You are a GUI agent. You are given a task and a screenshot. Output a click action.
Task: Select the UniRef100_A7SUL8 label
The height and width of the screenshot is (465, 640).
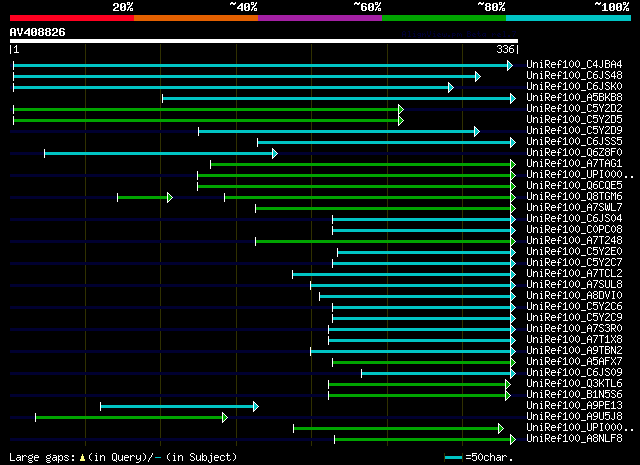[x=574, y=285]
